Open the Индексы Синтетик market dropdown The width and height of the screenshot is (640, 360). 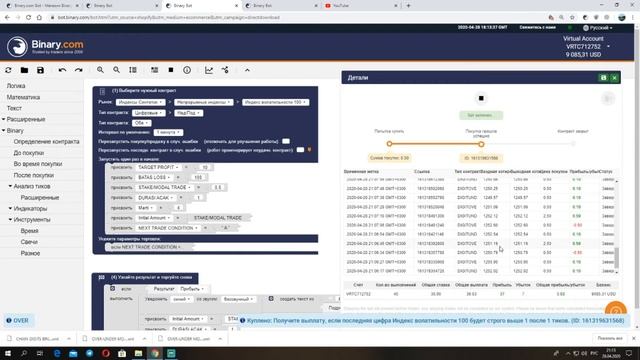(x=140, y=102)
